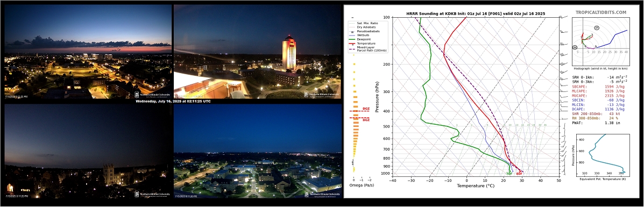Viewport: 644px width, 207px height.
Task: Click the 'Temperature (°C)' axis label
Action: 476,185
